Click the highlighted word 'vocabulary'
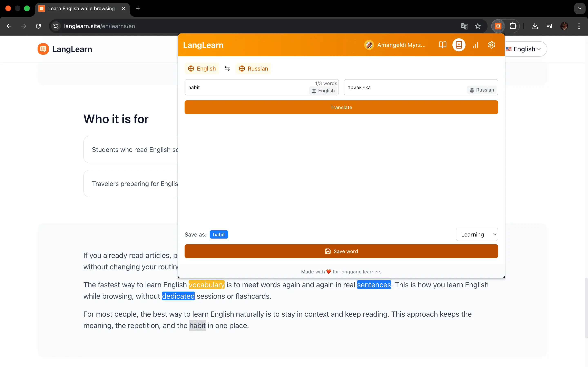 pyautogui.click(x=207, y=285)
